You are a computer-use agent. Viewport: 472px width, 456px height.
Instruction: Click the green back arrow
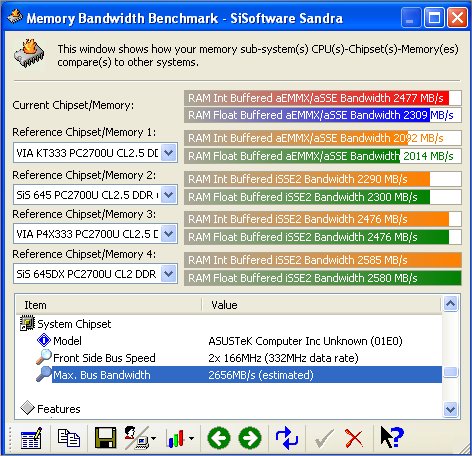219,438
